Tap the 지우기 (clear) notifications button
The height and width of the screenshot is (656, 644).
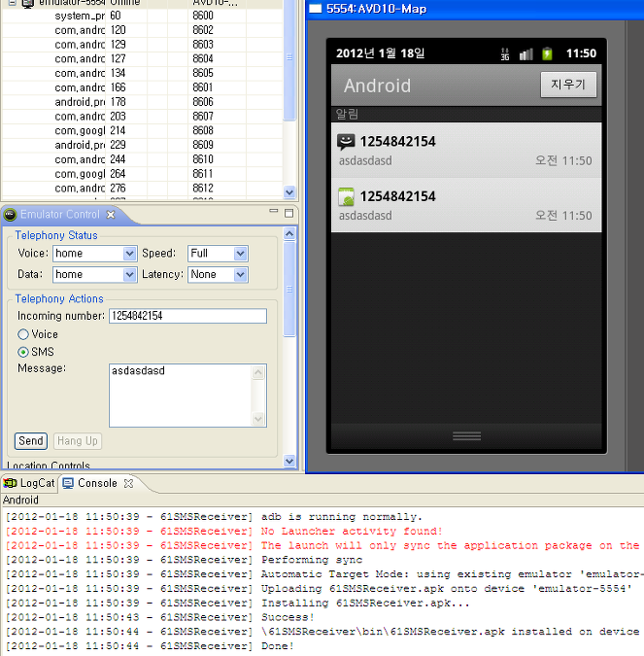coord(568,85)
